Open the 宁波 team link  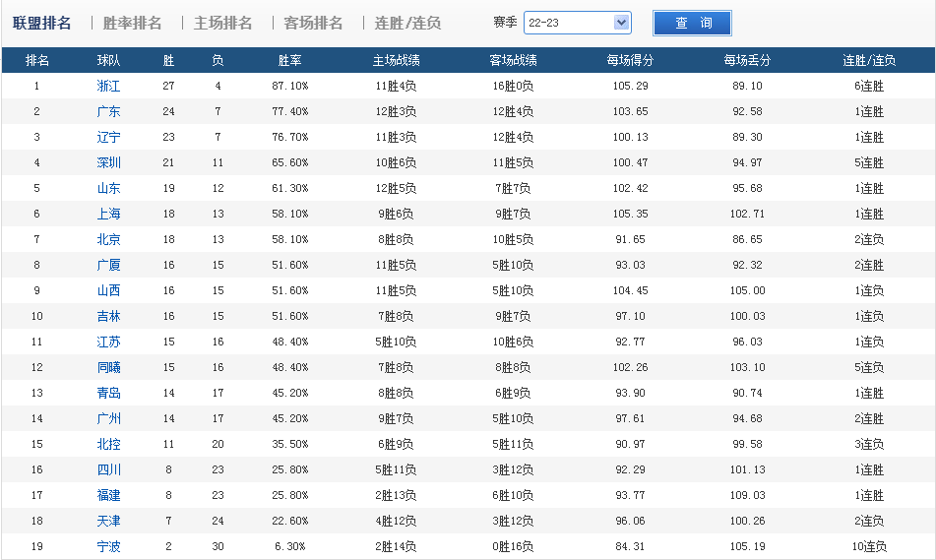point(108,546)
